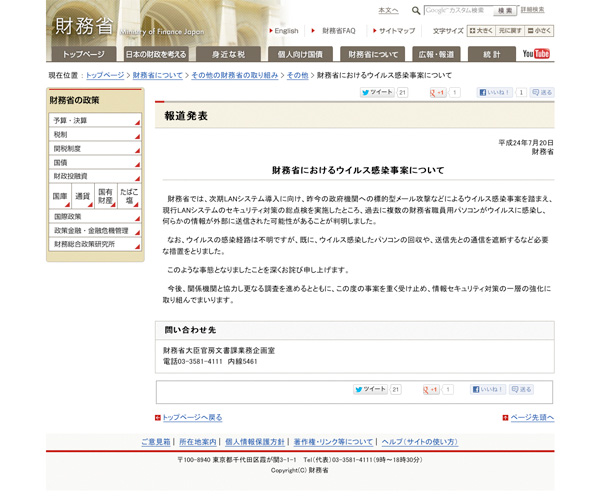Screen dimensions: 600x500
Task: Open the YouTube channel icon
Action: click(x=536, y=54)
